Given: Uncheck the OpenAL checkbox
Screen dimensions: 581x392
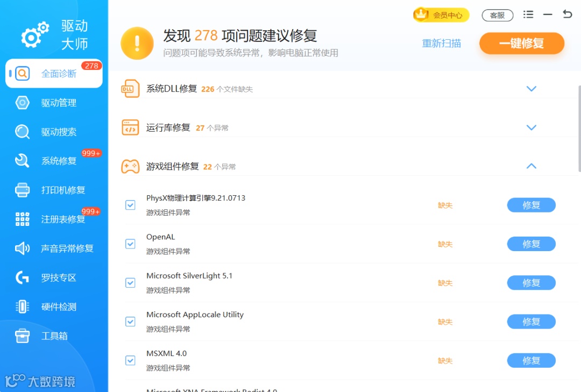Looking at the screenshot, I should pyautogui.click(x=130, y=244).
